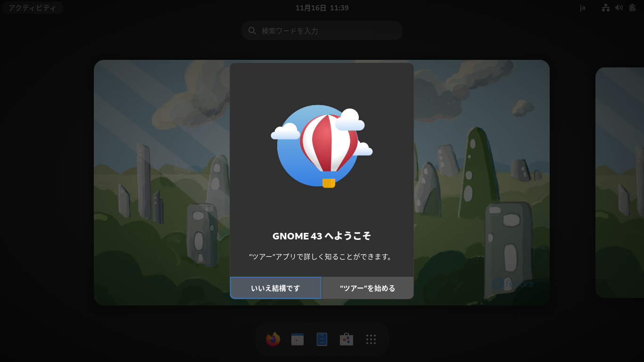Viewport: 644px width, 362px height.
Task: Open the Files manager dock icon
Action: pos(322,339)
